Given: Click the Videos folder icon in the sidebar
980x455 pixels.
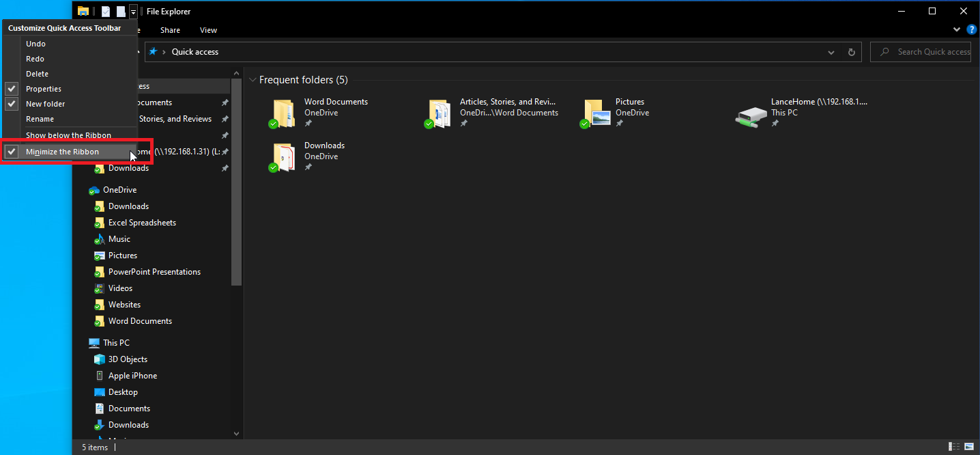Looking at the screenshot, I should [x=99, y=288].
